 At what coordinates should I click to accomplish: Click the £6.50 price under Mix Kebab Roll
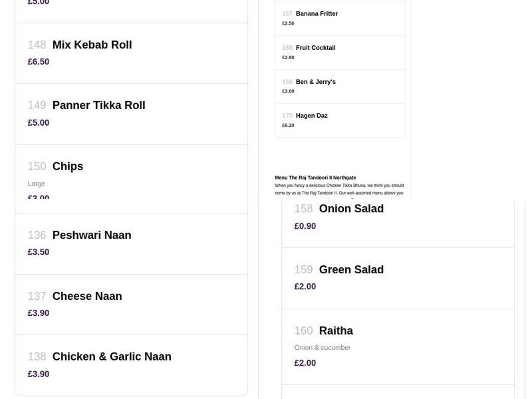(x=38, y=61)
